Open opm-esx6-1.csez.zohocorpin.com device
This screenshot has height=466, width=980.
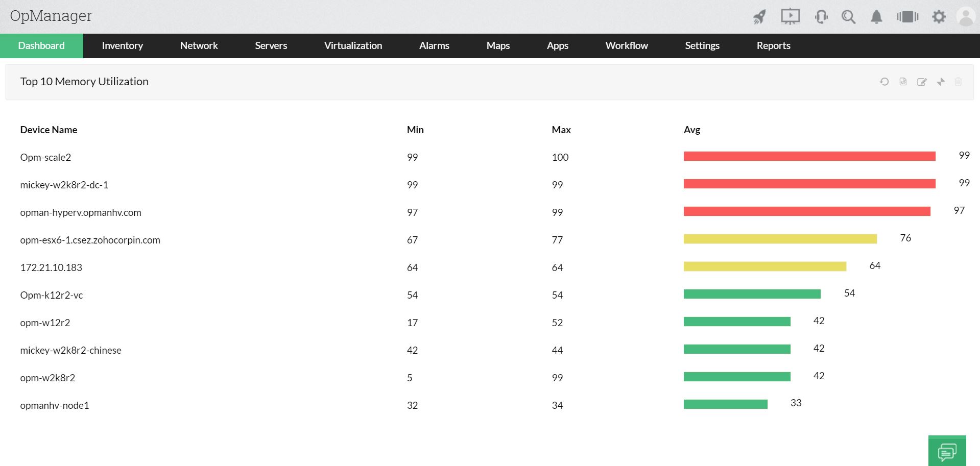coord(90,240)
